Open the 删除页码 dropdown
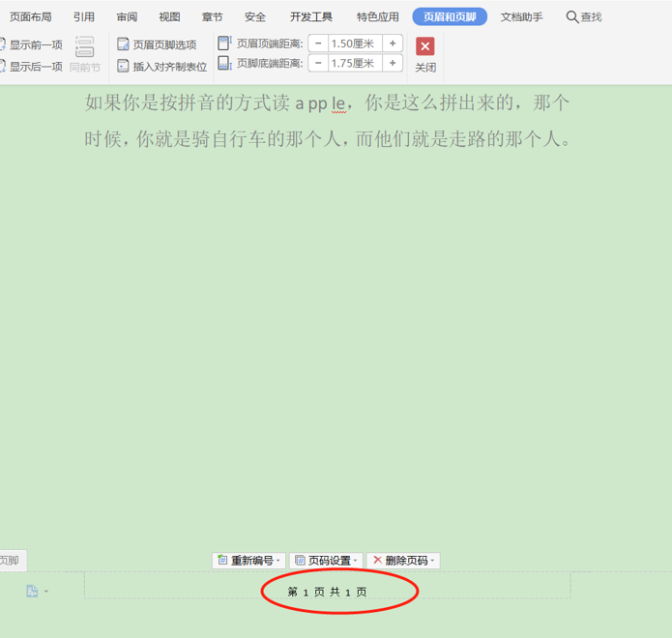 (x=403, y=561)
